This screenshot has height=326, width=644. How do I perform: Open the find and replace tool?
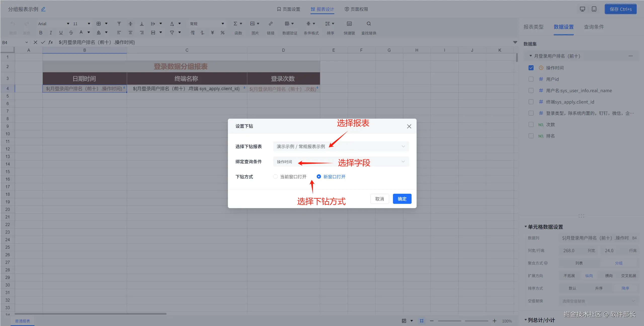point(369,24)
